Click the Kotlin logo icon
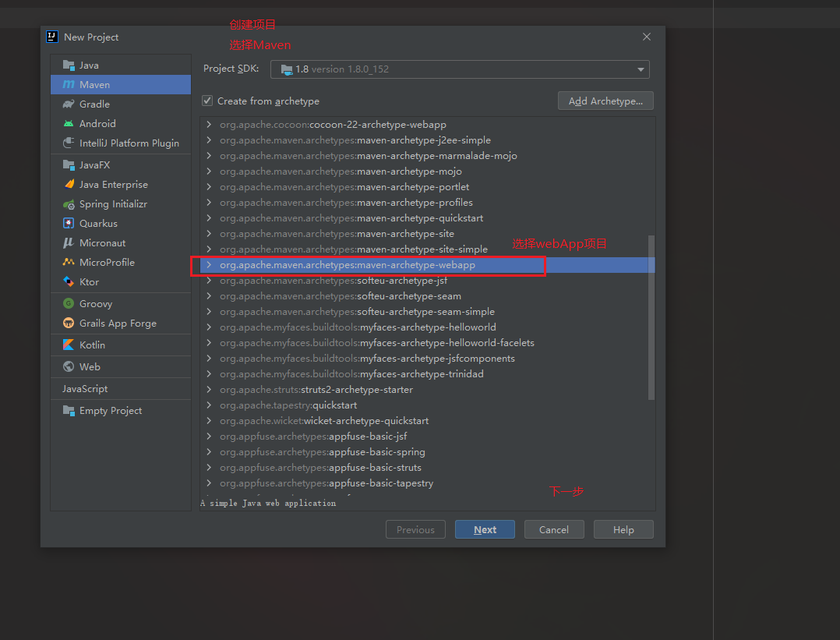 69,345
